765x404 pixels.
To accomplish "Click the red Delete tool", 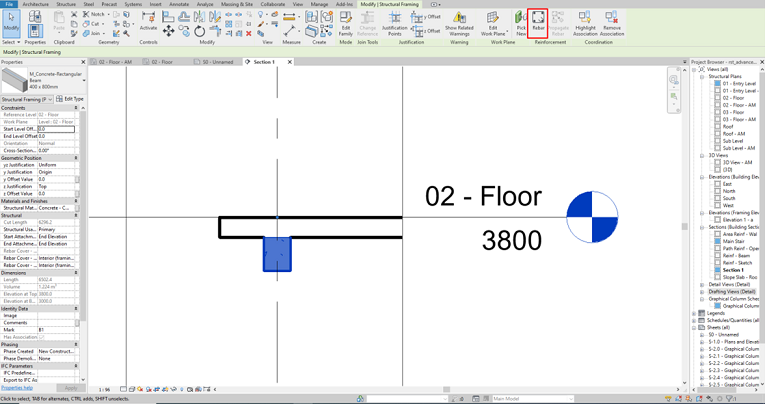I will [249, 33].
